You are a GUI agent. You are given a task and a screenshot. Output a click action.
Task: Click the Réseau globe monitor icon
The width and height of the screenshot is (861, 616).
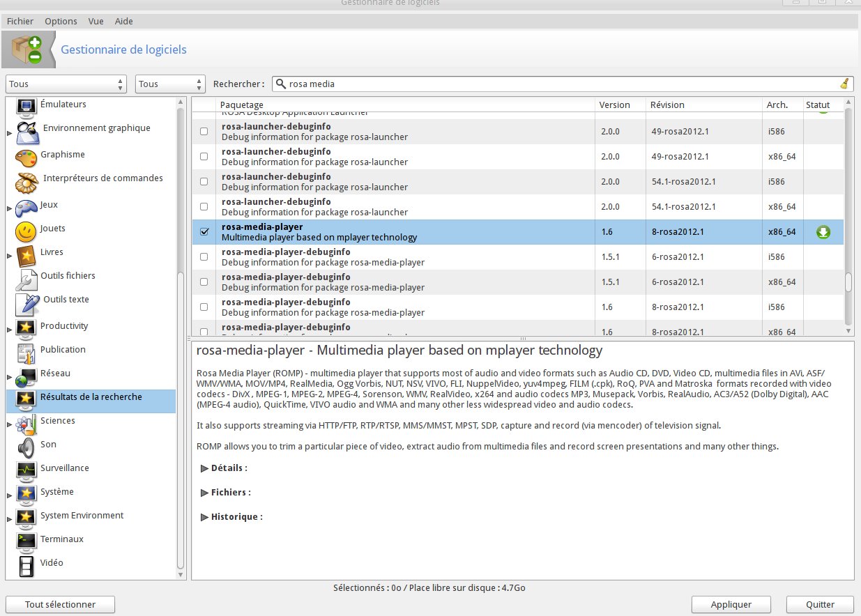coord(26,377)
